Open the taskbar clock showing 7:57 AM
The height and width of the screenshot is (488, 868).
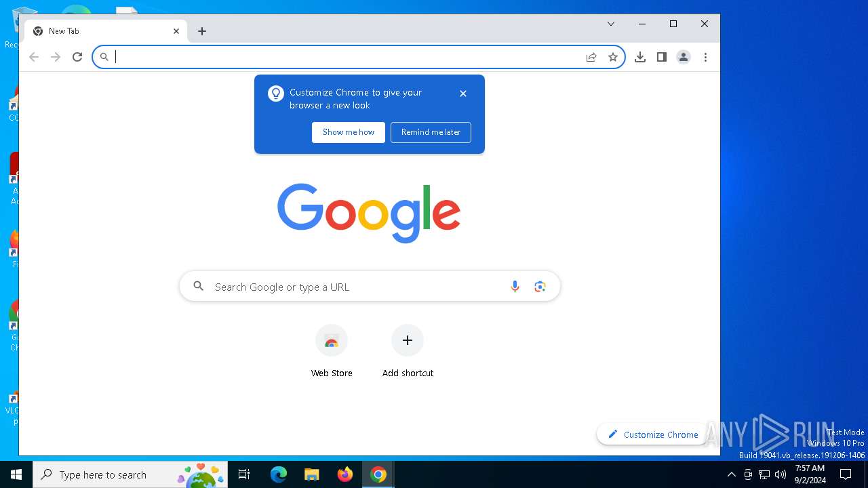click(x=810, y=474)
